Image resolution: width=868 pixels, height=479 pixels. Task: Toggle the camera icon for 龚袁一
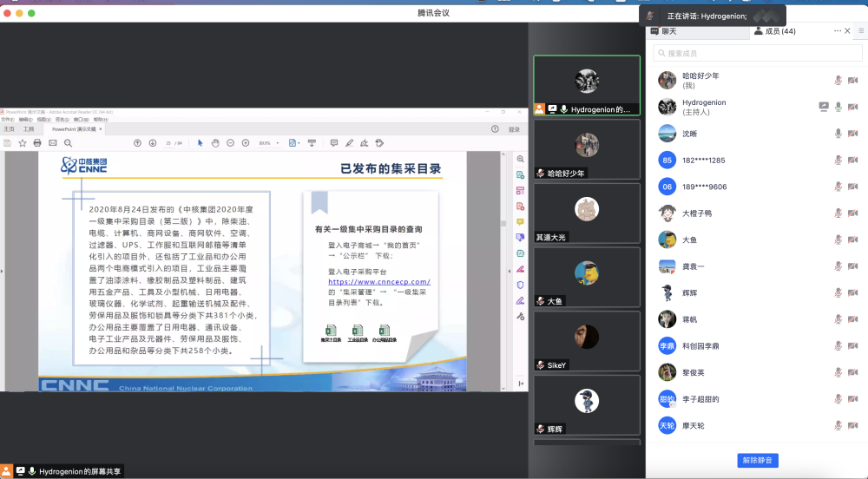point(853,266)
